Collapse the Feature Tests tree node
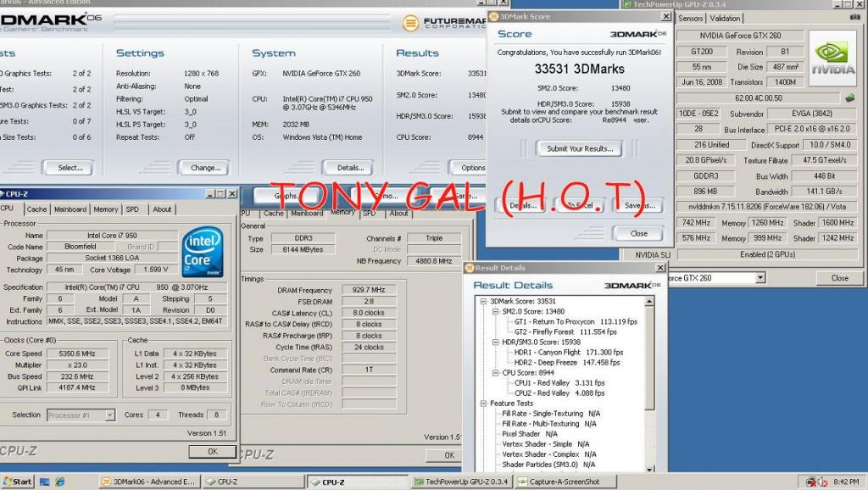This screenshot has width=868, height=490. pos(483,403)
